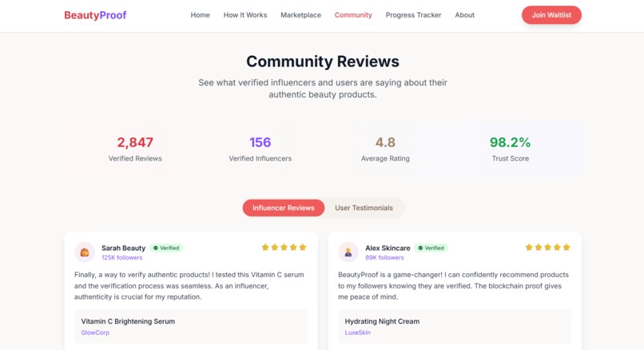
Task: Click Alex Skincare's five-star rating
Action: [548, 247]
